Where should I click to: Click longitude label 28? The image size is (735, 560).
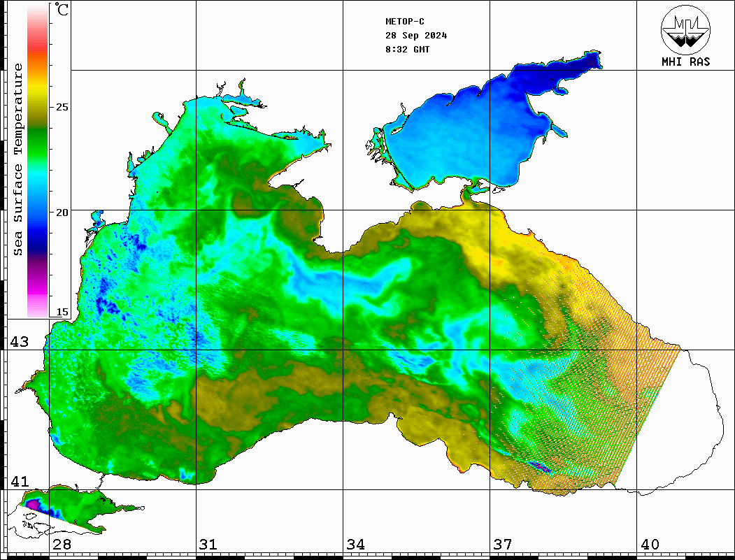click(62, 545)
